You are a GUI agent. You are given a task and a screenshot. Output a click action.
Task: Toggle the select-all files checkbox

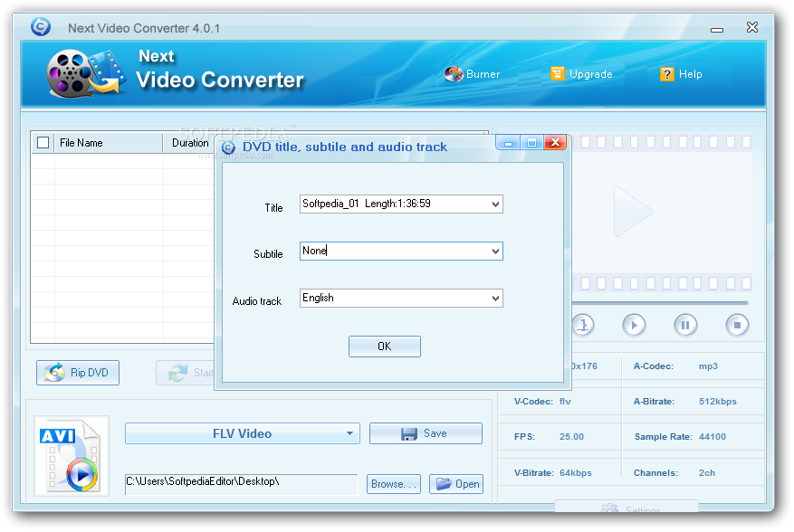click(x=43, y=143)
